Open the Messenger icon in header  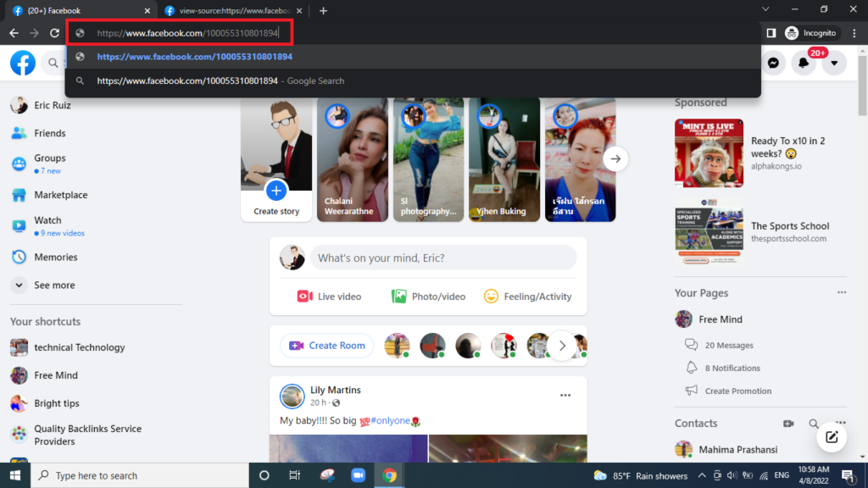pyautogui.click(x=773, y=63)
